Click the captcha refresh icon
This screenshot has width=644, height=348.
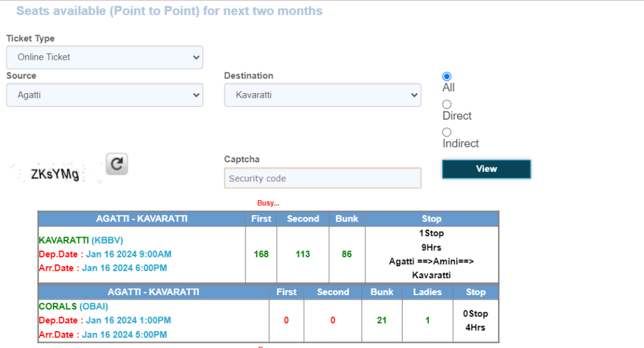click(116, 164)
